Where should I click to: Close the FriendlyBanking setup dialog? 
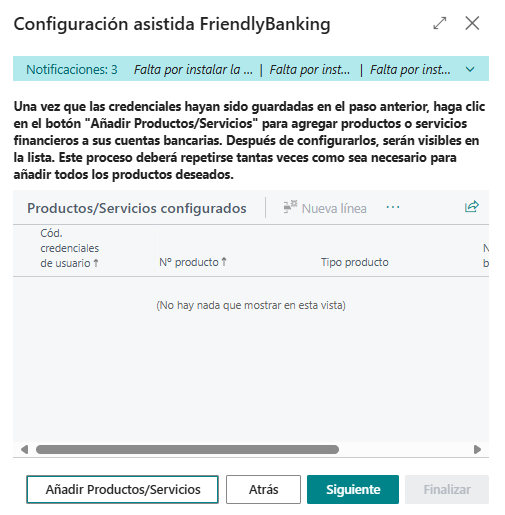[x=472, y=23]
